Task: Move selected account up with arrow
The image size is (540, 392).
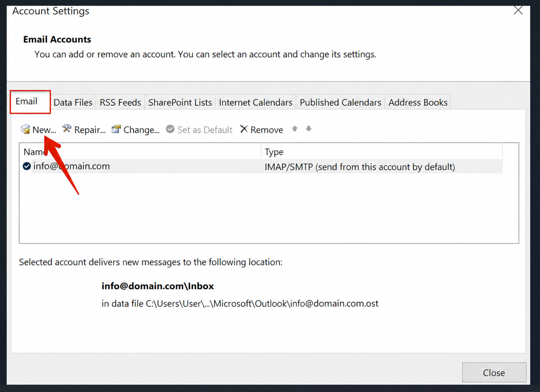Action: [295, 128]
